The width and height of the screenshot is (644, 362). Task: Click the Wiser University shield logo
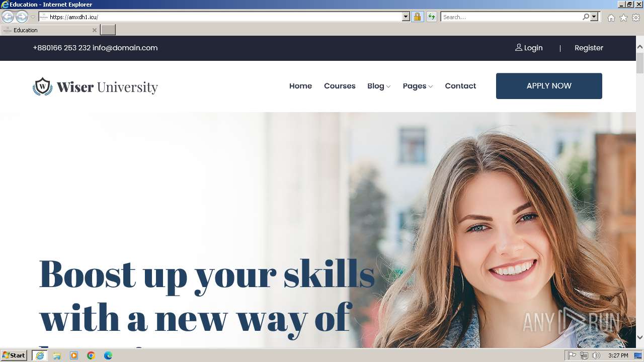click(43, 86)
